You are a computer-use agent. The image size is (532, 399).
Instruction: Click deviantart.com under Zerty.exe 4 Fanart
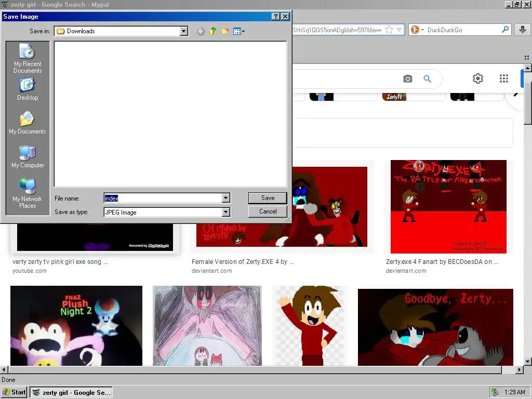click(x=406, y=271)
